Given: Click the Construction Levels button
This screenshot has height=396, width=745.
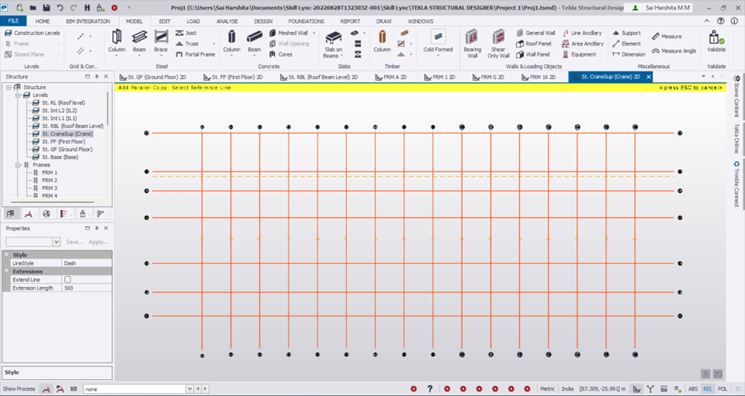Looking at the screenshot, I should click(x=32, y=33).
